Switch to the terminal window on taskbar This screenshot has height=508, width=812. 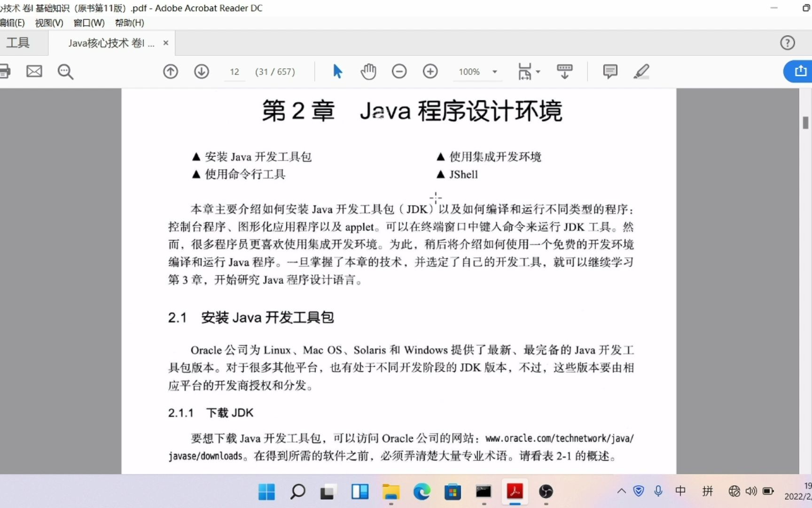coord(484,492)
